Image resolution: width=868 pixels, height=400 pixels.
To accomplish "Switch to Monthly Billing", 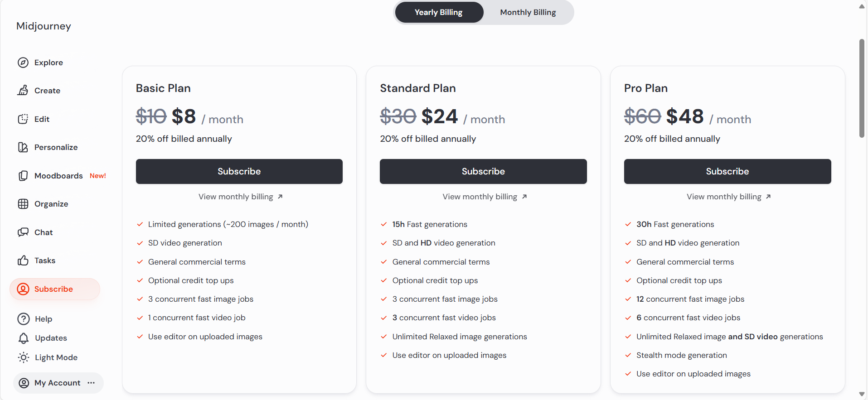I will pos(528,12).
